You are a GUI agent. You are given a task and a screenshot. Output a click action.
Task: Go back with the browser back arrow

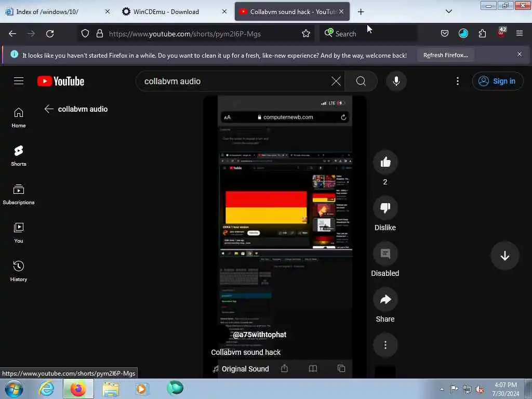pos(12,34)
